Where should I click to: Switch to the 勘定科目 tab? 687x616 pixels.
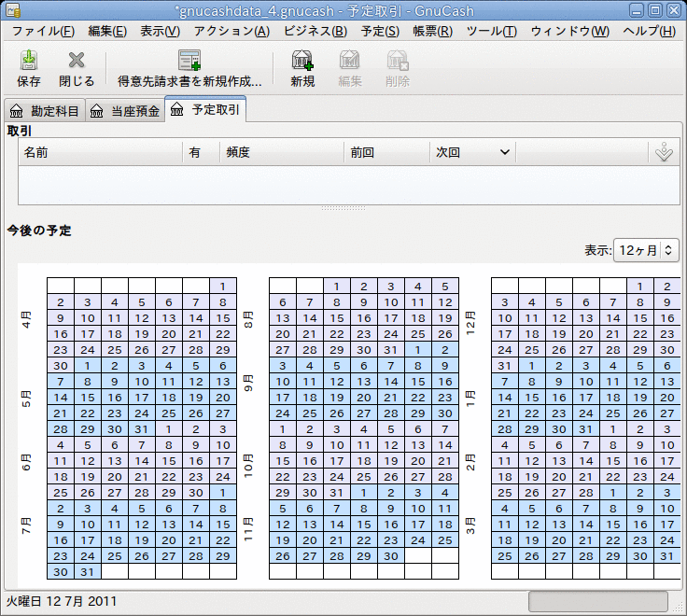pos(45,111)
